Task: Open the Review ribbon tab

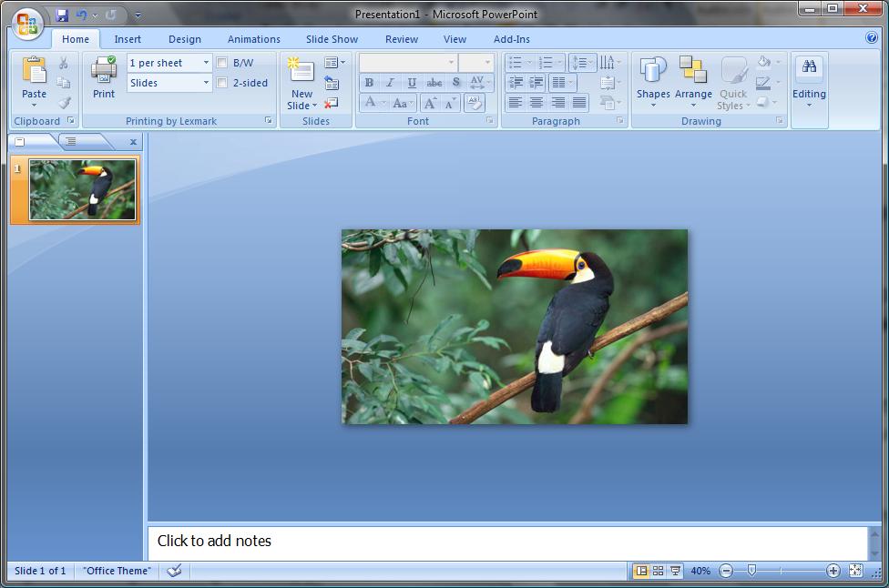Action: (402, 39)
